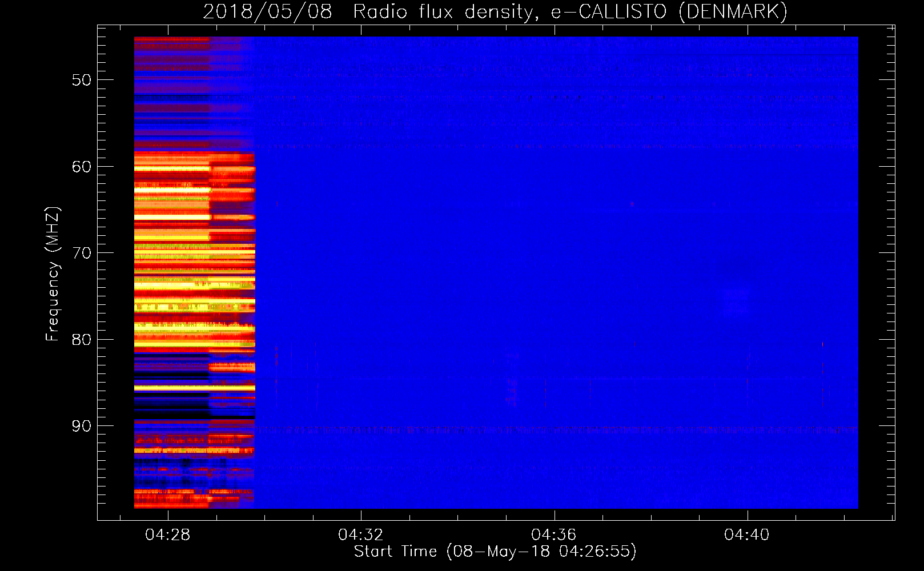The height and width of the screenshot is (571, 924).
Task: Click the 70 frequency tick label
Action: tap(82, 253)
